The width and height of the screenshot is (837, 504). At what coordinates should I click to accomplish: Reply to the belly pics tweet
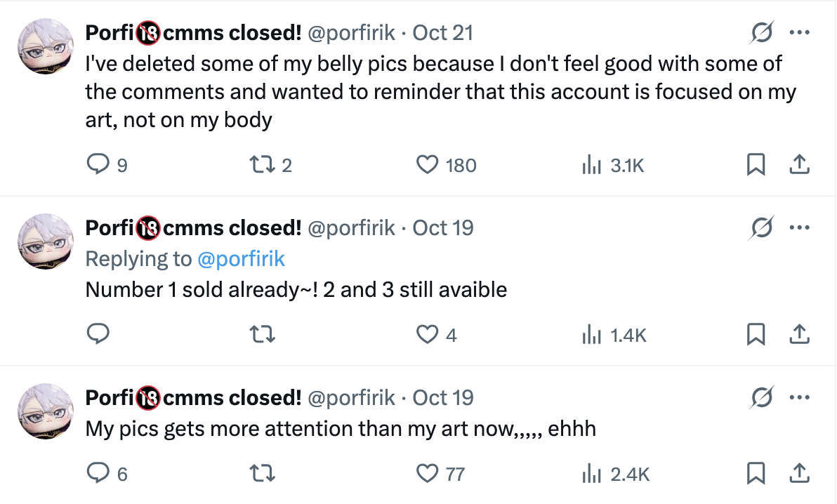tap(96, 165)
